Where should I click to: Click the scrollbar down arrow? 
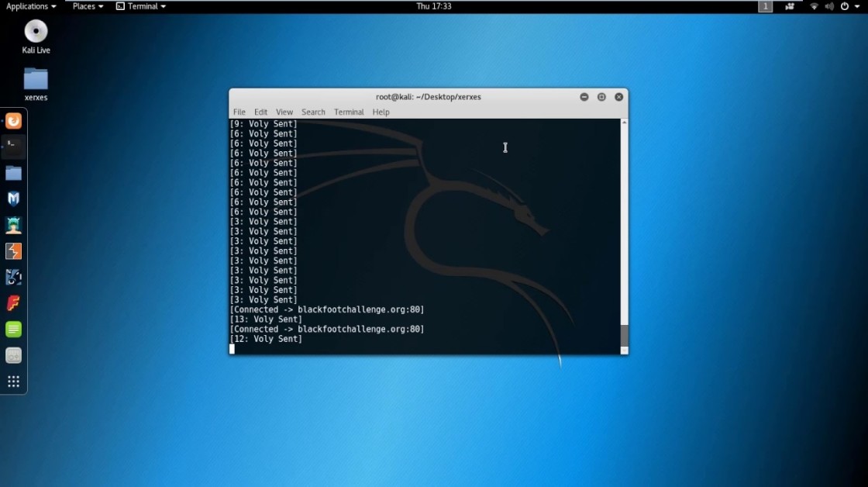[x=625, y=351]
